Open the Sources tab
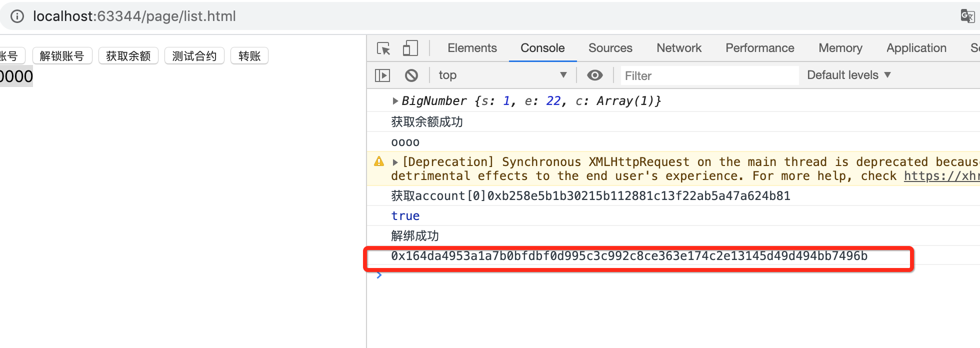This screenshot has height=348, width=980. (610, 48)
